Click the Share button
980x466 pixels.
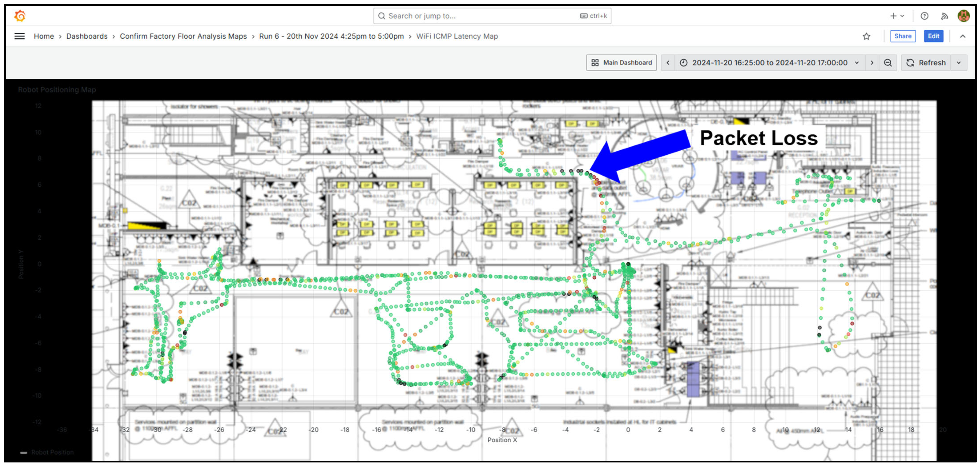902,36
